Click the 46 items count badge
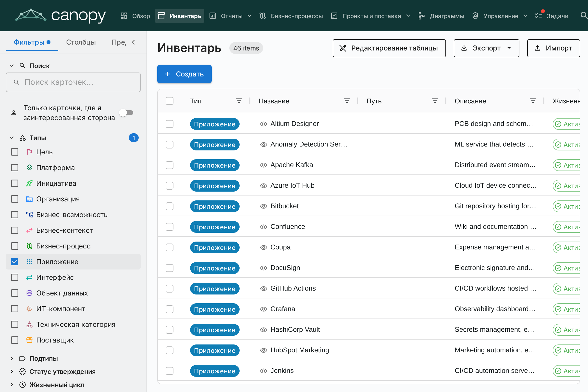 [x=246, y=48]
